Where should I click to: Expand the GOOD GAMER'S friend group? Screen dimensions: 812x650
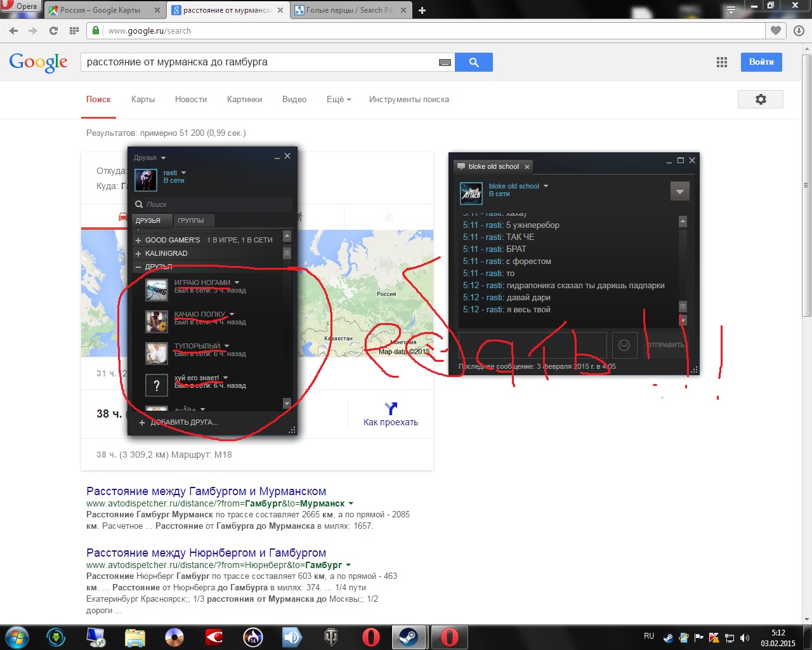[138, 240]
